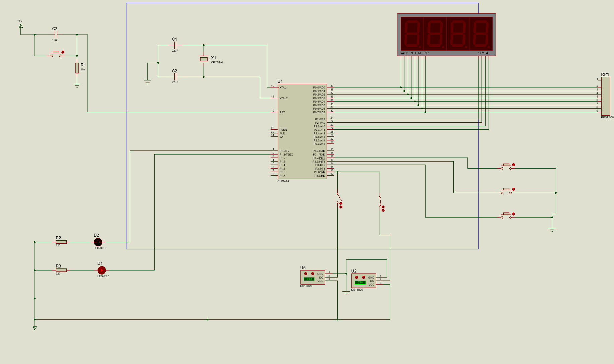614x364 pixels.
Task: Click lower actuator dot of the U2 DQ switch
Action: tap(383, 210)
